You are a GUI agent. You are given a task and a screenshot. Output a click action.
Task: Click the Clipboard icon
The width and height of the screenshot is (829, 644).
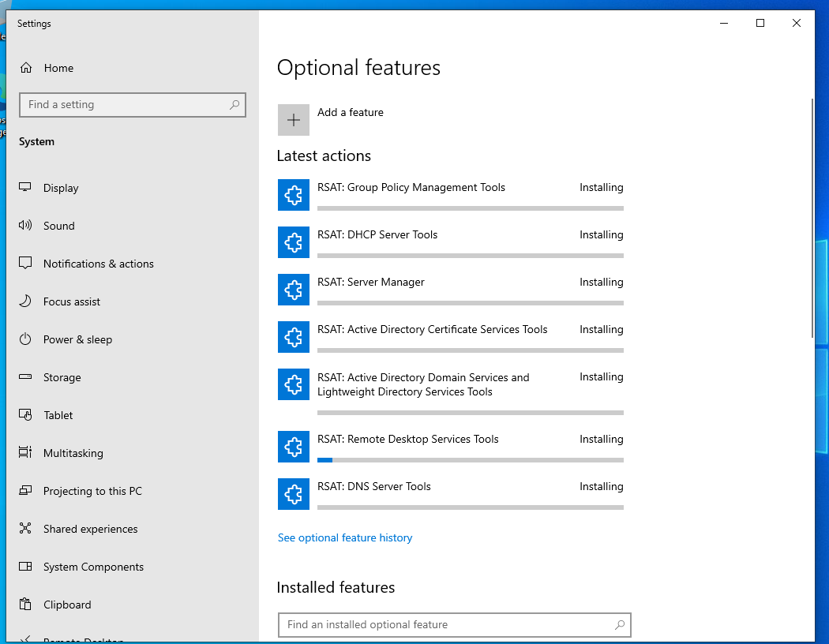coord(24,604)
